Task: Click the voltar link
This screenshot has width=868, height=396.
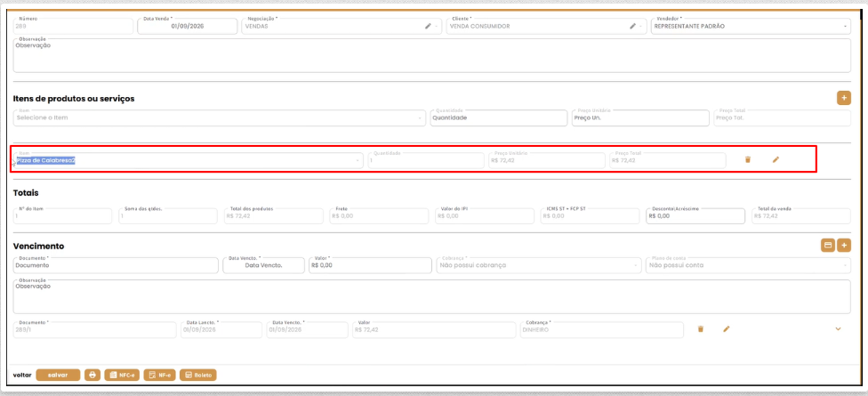Action: (22, 375)
